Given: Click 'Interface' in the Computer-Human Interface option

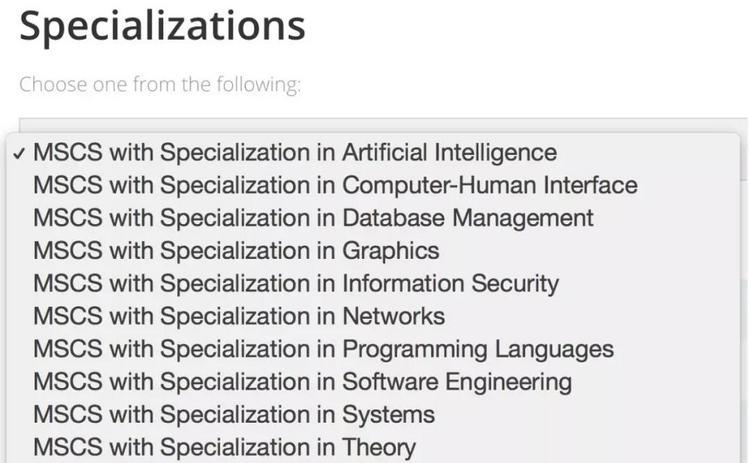Looking at the screenshot, I should pyautogui.click(x=588, y=186).
